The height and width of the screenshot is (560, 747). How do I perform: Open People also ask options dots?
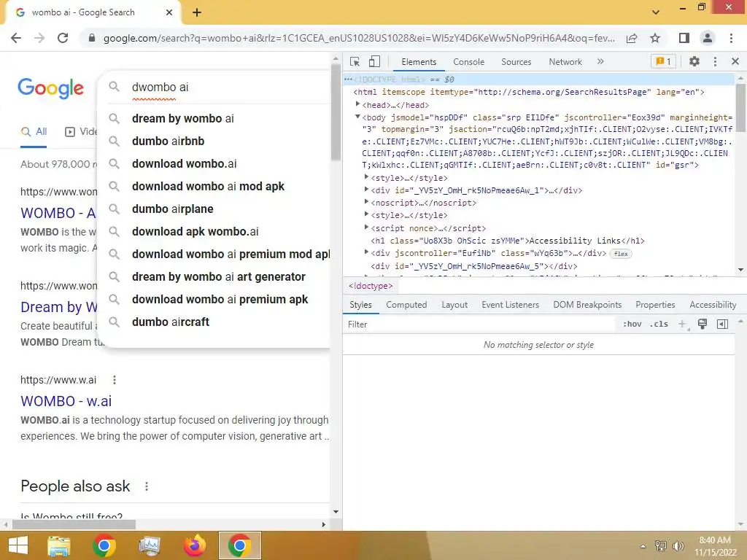click(x=147, y=486)
